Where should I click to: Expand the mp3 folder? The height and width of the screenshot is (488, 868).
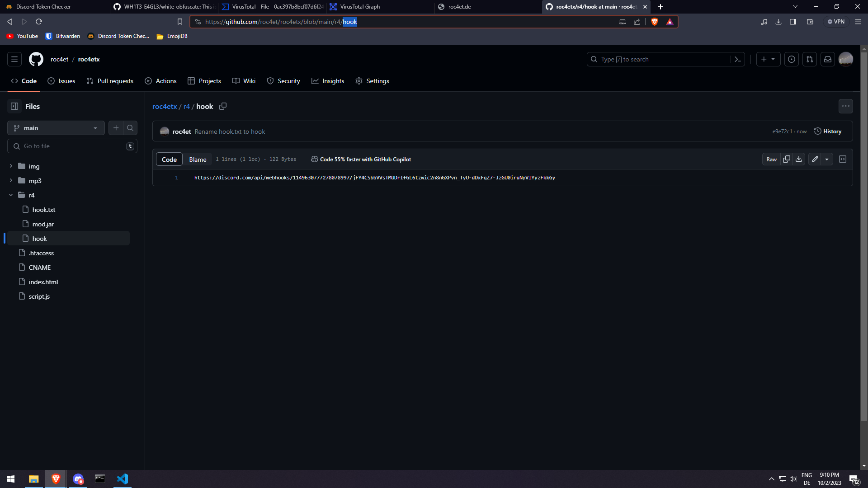pos(11,181)
